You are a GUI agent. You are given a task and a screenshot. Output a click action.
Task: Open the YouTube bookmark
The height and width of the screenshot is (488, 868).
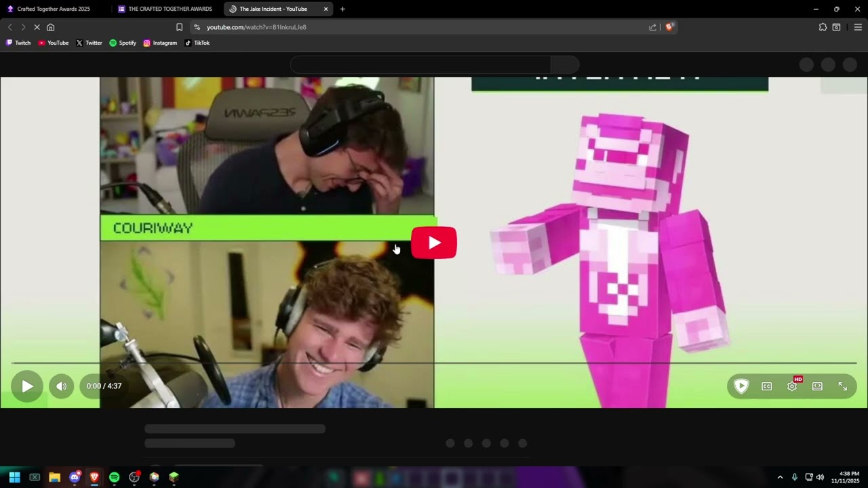tap(54, 43)
